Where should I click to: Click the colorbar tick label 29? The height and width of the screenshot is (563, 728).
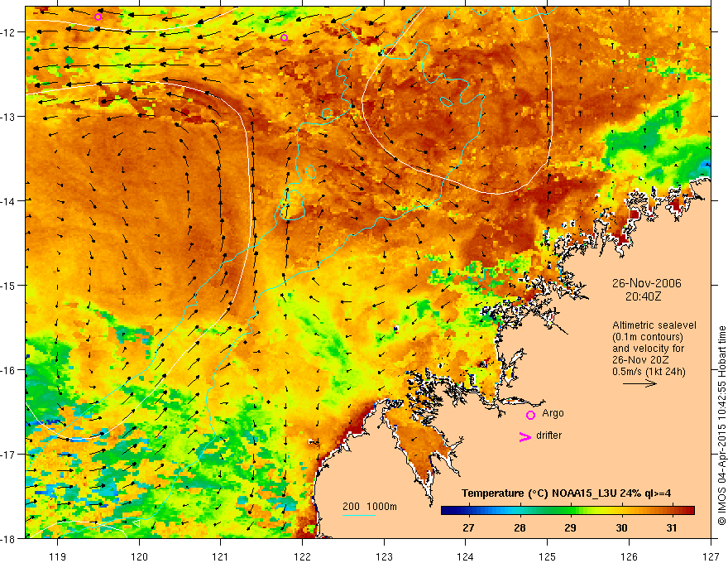click(570, 527)
